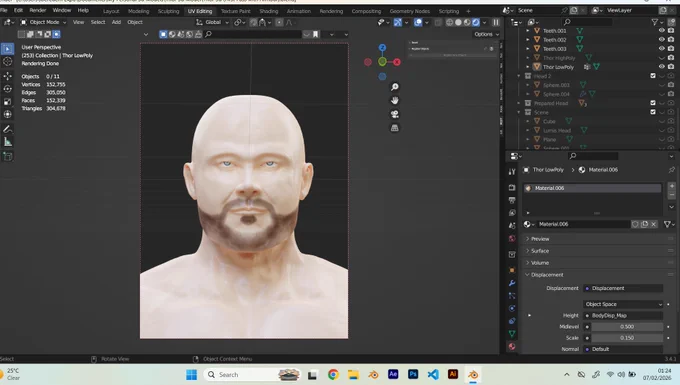Screen dimensions: 680x385
Task: Switch to the Texture Paint workspace tab
Action: [x=235, y=11]
